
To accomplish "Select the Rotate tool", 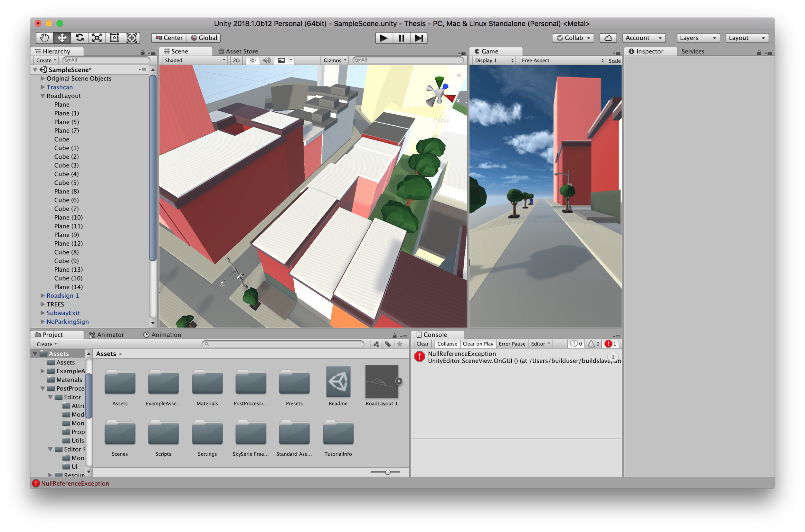I will pos(80,38).
